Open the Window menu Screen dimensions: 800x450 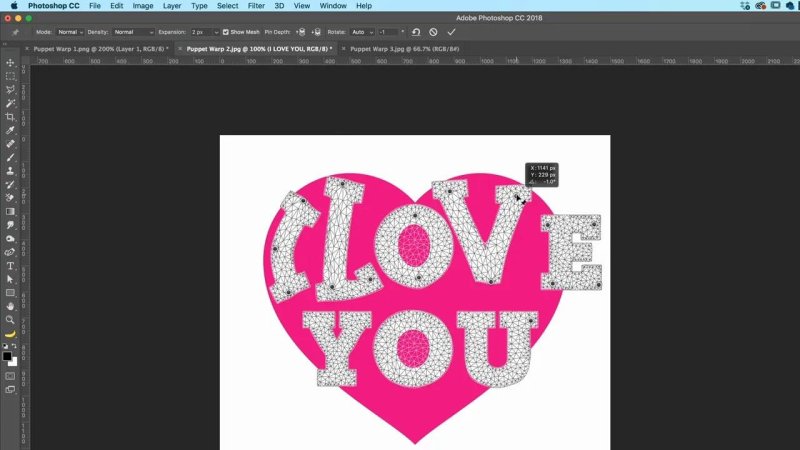click(333, 6)
